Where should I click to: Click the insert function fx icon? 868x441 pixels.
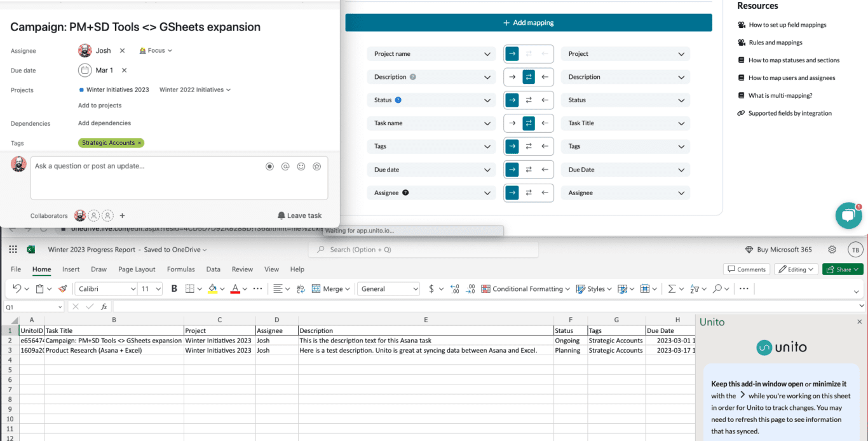coord(104,306)
